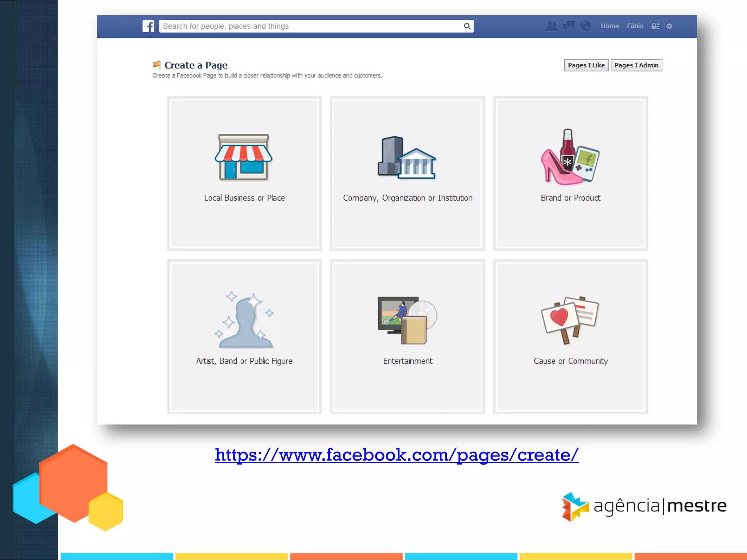Click the Create a Page flag icon
Viewport: 747px width, 560px height.
pos(157,65)
